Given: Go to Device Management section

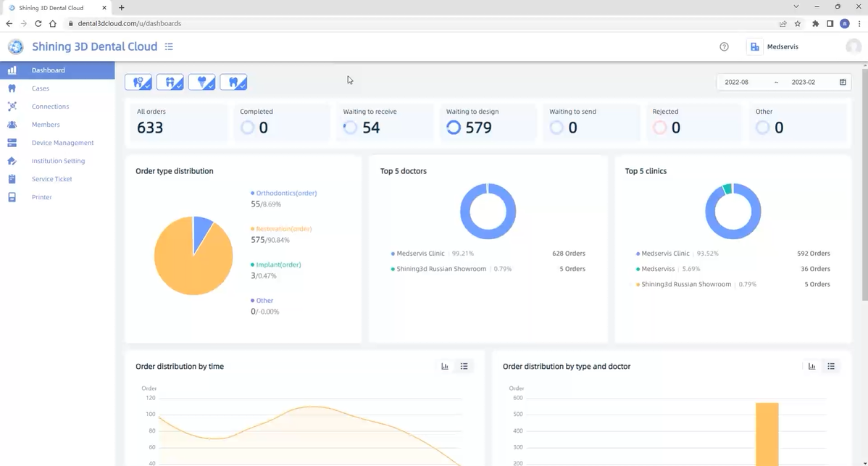Looking at the screenshot, I should coord(62,143).
